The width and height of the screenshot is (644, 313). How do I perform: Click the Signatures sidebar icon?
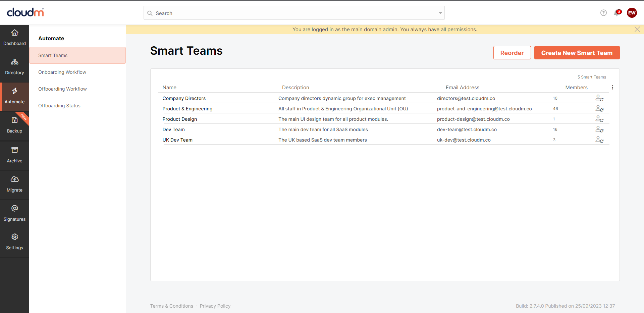coord(14,213)
